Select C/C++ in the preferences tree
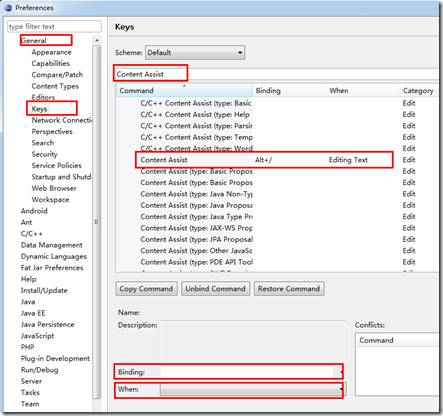 click(x=32, y=233)
